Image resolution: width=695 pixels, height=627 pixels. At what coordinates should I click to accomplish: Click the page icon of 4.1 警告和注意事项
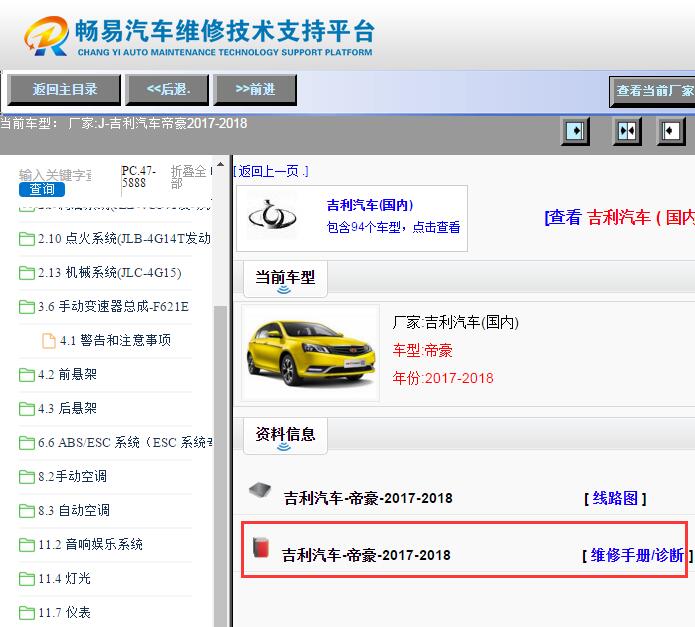tap(49, 341)
